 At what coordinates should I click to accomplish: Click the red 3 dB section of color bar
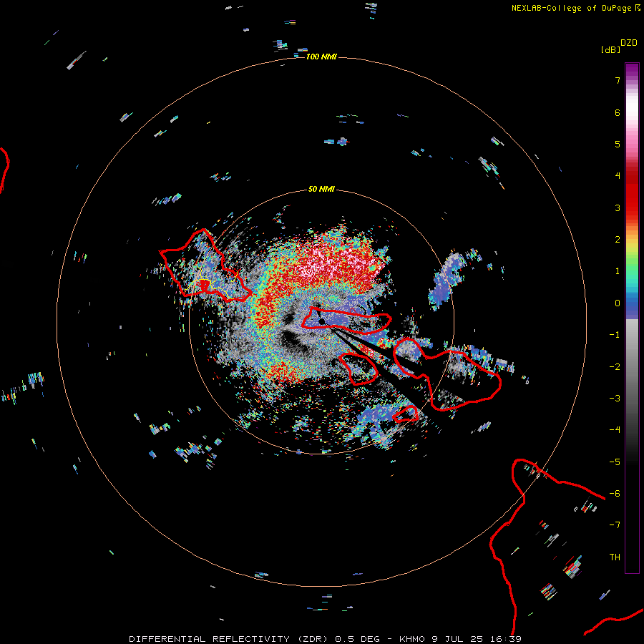632,208
